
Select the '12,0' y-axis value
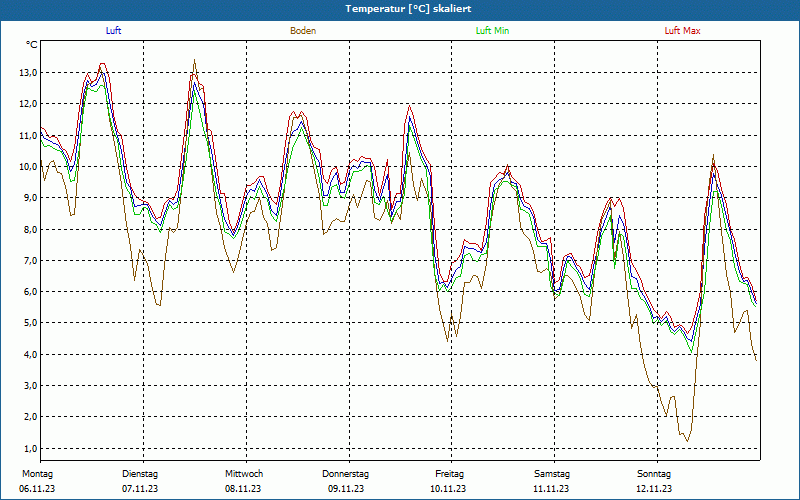tap(28, 104)
